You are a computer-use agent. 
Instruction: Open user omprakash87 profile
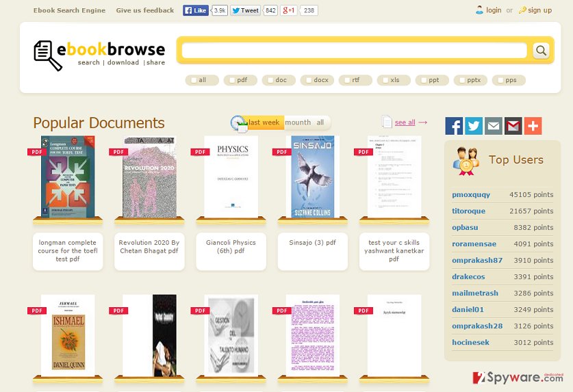[477, 260]
